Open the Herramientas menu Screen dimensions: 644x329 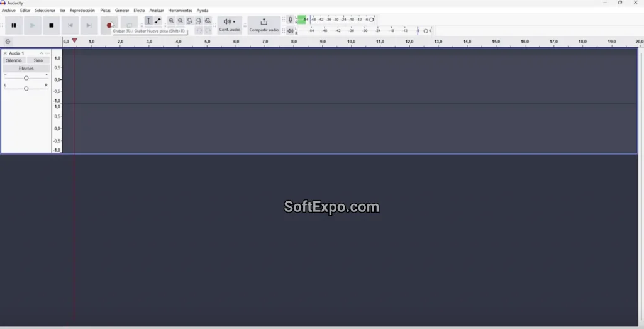(180, 10)
